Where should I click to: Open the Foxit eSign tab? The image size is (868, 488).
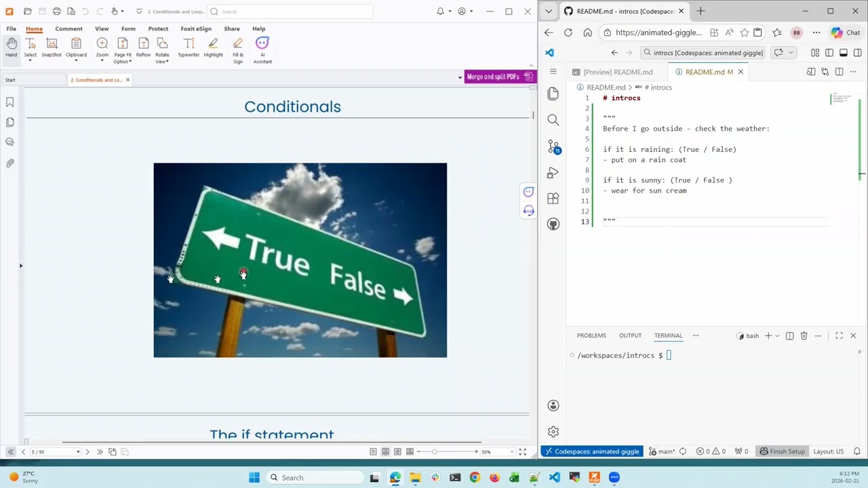point(196,28)
